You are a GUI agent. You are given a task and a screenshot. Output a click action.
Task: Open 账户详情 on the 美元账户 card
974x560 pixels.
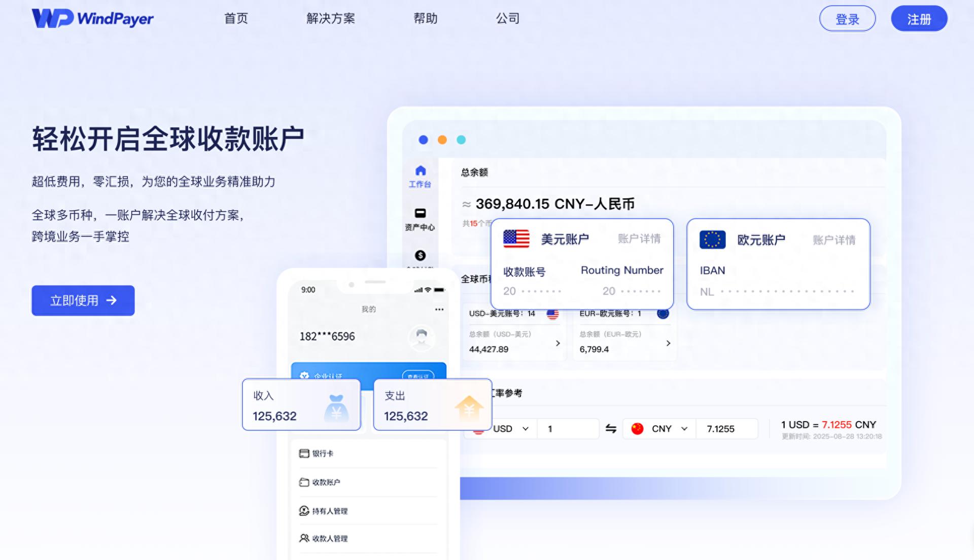(x=639, y=238)
